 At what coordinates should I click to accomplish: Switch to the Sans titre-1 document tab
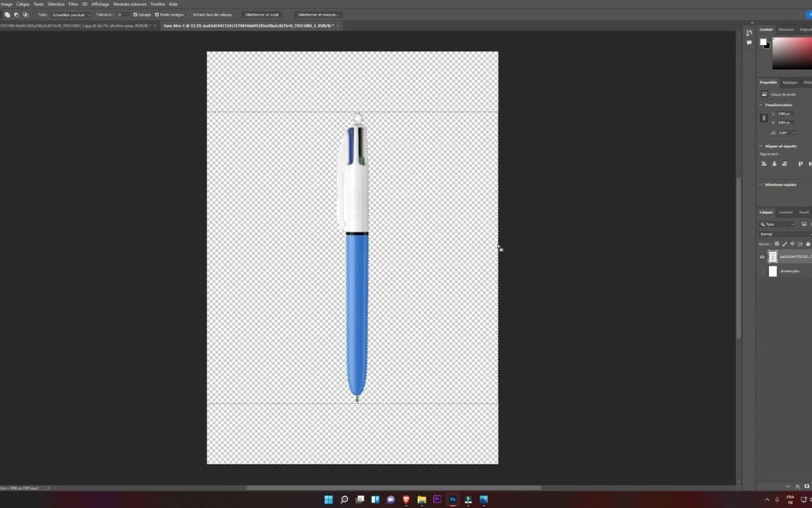[x=248, y=26]
